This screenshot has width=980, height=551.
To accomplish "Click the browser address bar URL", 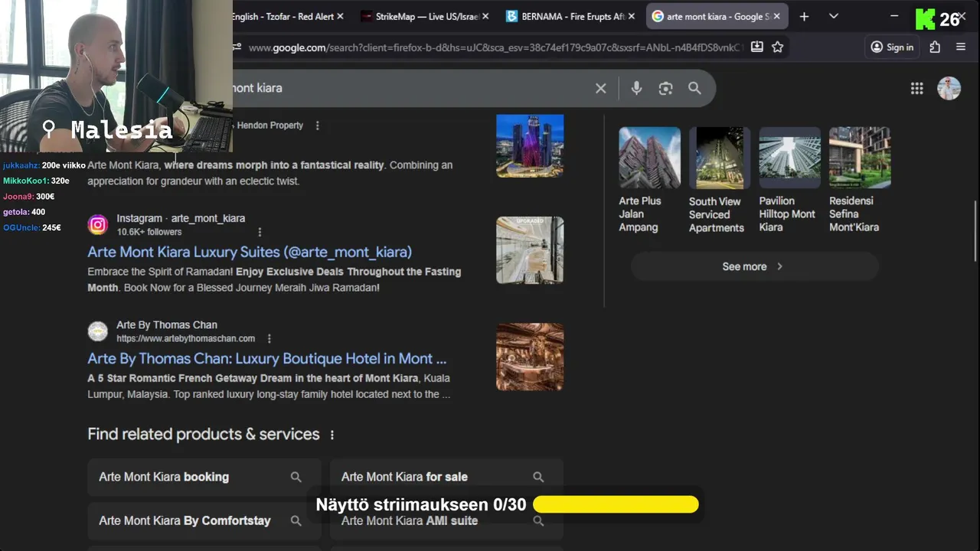I will click(x=495, y=47).
